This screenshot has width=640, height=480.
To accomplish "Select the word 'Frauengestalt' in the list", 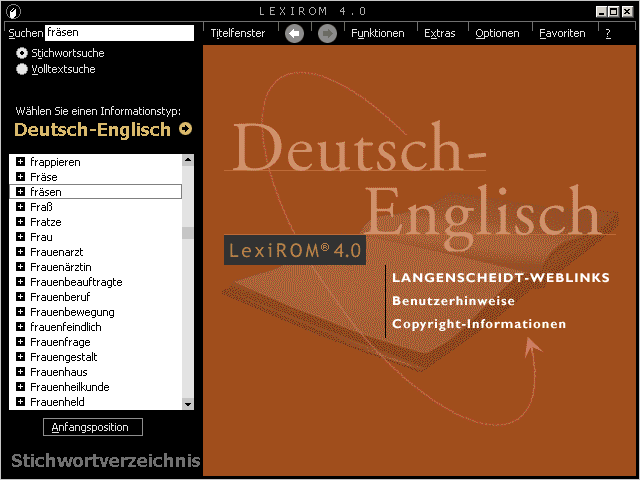I will pos(64,357).
